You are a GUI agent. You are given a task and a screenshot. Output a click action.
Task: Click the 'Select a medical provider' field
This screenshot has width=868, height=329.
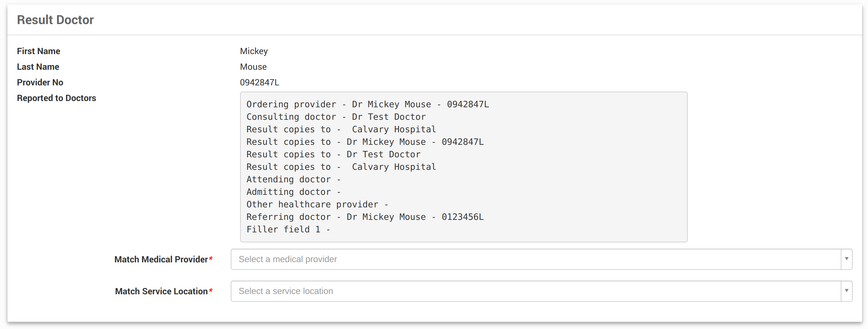pos(536,259)
